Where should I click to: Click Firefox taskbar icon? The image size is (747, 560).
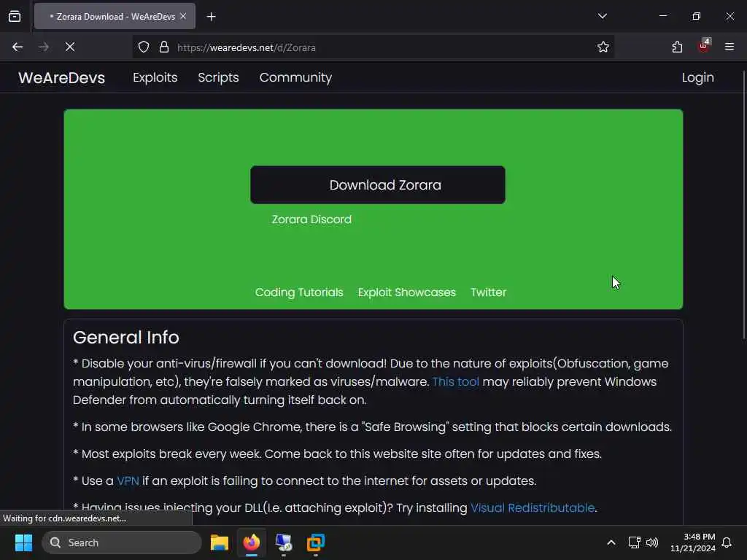[x=252, y=542]
